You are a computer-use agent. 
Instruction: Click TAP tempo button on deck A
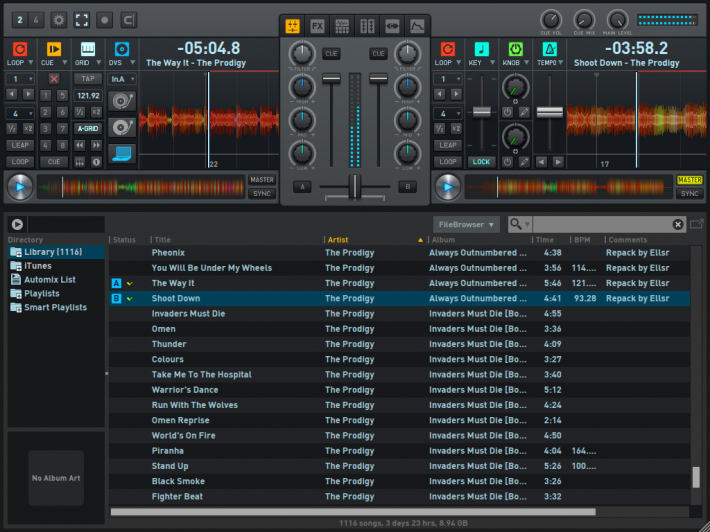pyautogui.click(x=87, y=79)
